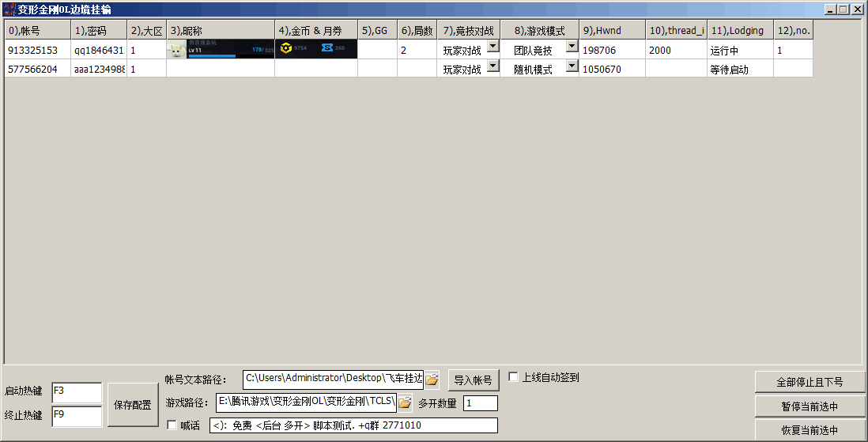The image size is (868, 442).
Task: Focus the 终止热键 F9 field
Action: 77,416
